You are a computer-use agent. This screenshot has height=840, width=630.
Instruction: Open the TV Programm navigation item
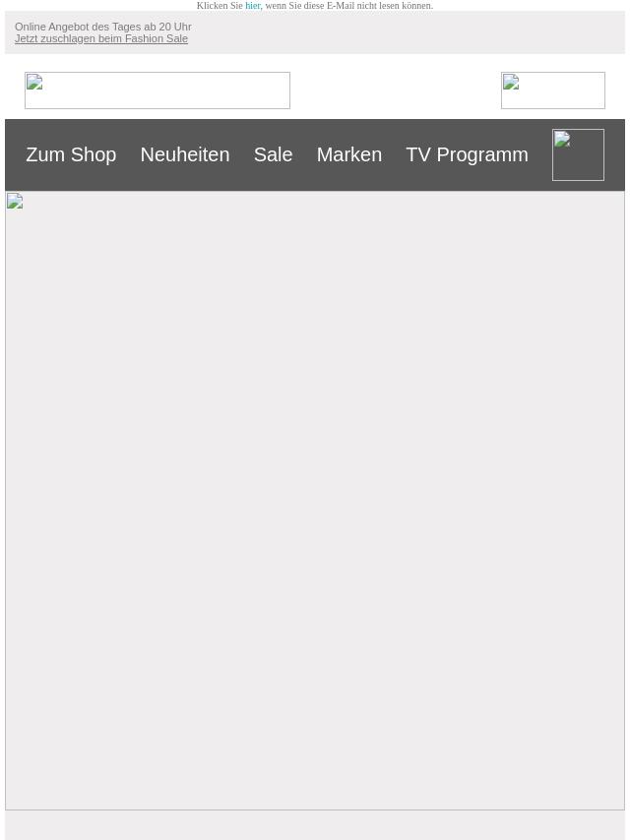point(467,154)
